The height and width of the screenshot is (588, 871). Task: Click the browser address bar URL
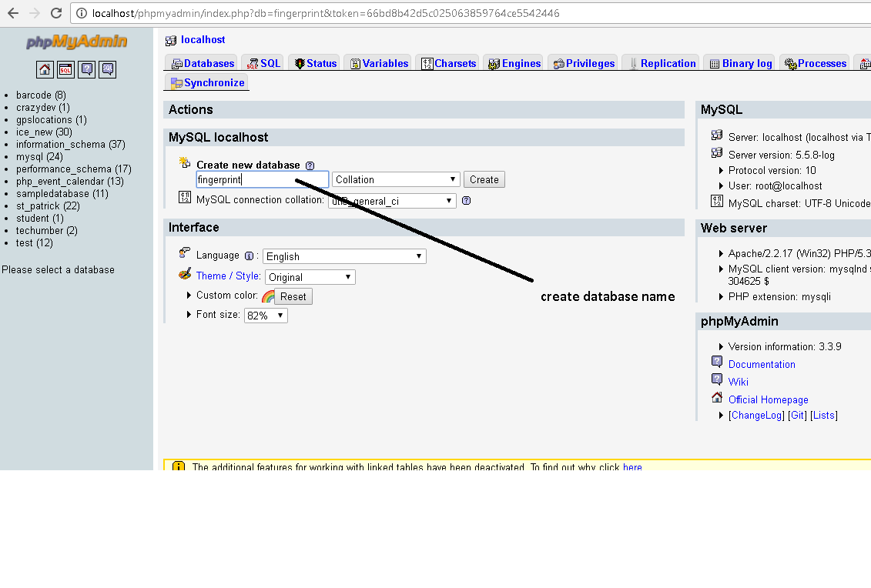pyautogui.click(x=326, y=13)
